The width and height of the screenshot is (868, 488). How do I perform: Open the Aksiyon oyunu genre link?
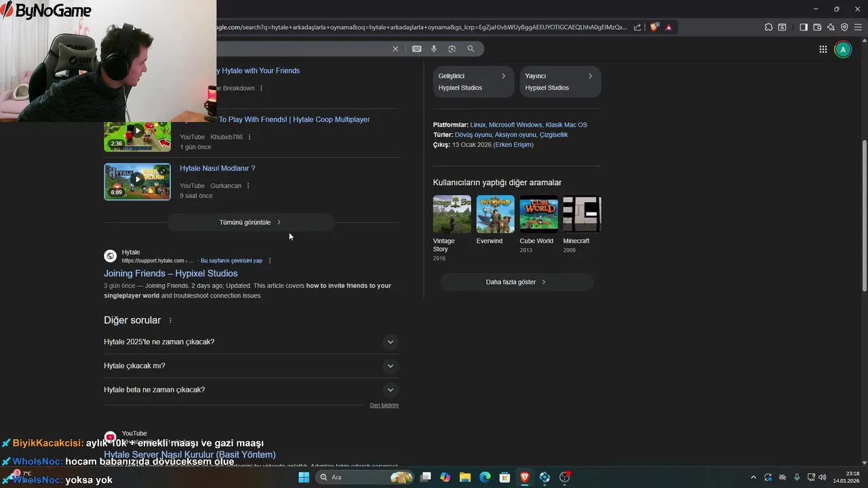pos(515,135)
